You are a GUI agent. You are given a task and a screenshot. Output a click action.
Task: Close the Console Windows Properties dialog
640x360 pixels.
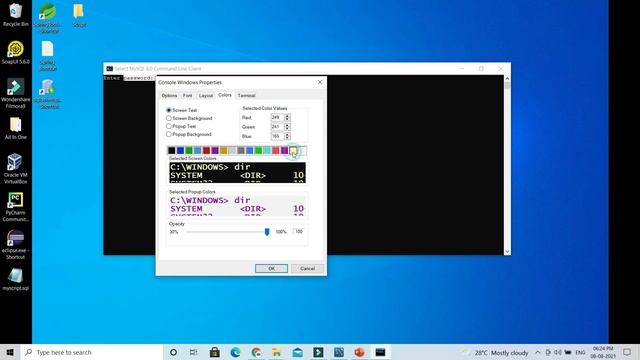click(320, 82)
